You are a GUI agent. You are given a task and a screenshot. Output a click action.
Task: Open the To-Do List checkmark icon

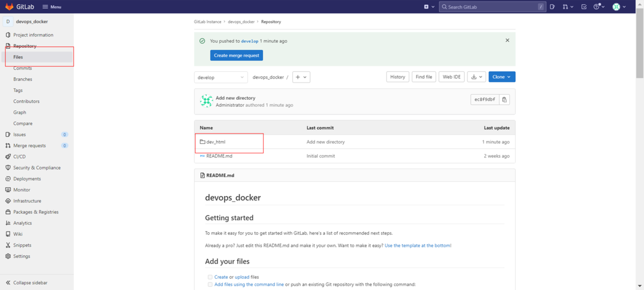tap(584, 7)
